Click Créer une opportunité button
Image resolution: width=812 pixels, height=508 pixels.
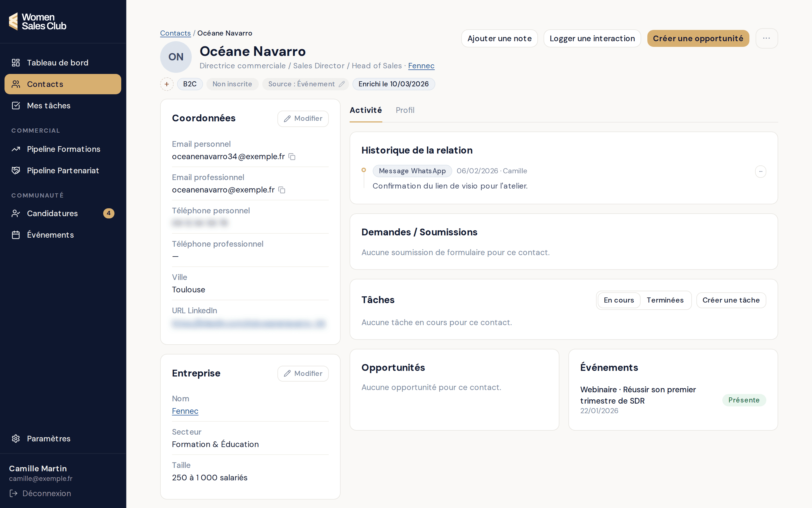point(698,38)
